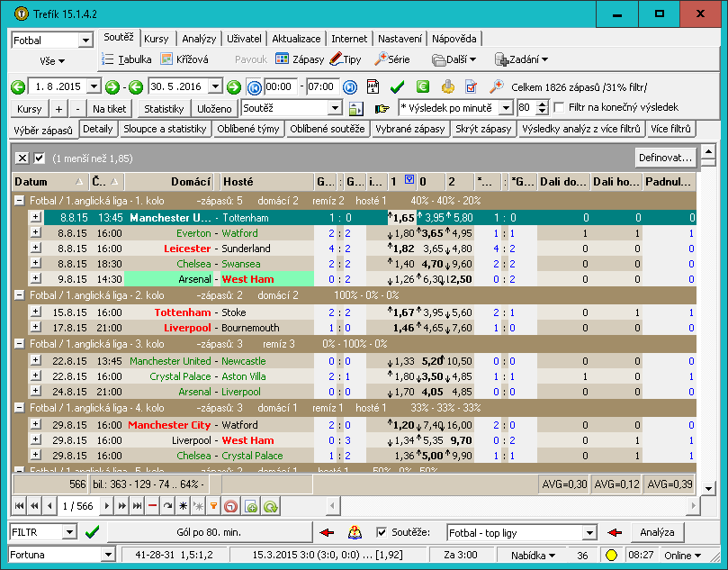This screenshot has height=570, width=728.
Task: Click the yellow gear stamp icon
Action: pyautogui.click(x=447, y=86)
